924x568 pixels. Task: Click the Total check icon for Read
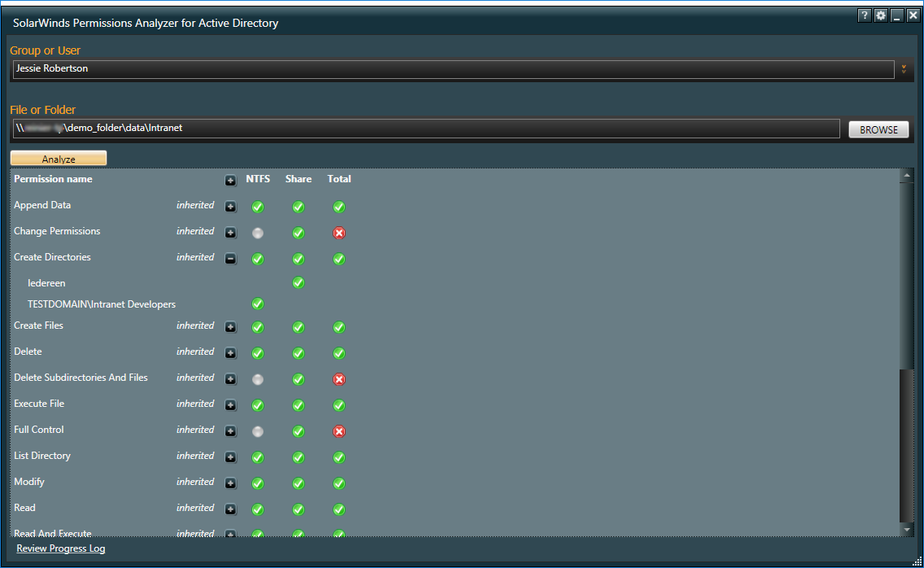[x=339, y=509]
